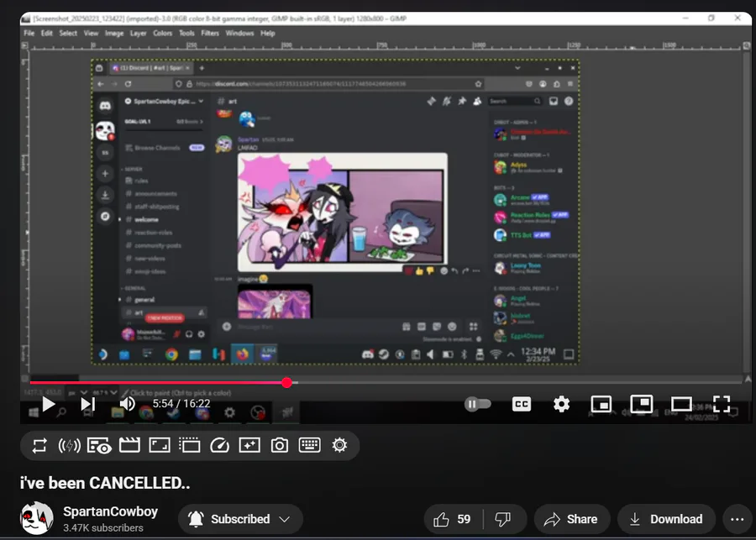Viewport: 756px width, 540px height.
Task: Like the video with 59 likes
Action: [452, 519]
